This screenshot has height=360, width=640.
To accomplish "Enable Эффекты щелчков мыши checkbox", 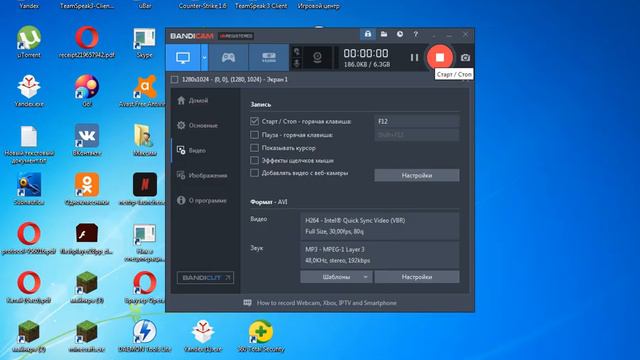I will tap(254, 160).
